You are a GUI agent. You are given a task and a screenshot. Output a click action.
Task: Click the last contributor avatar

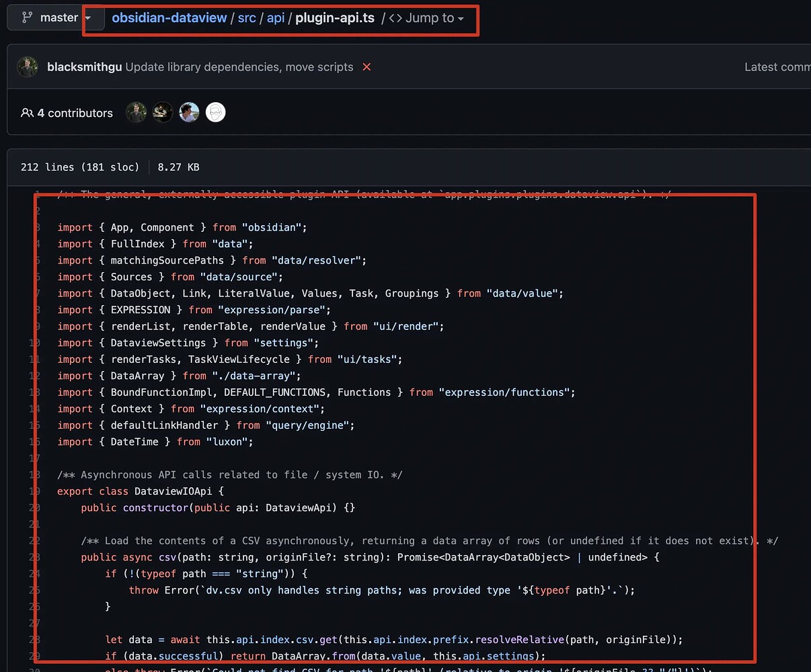point(215,112)
